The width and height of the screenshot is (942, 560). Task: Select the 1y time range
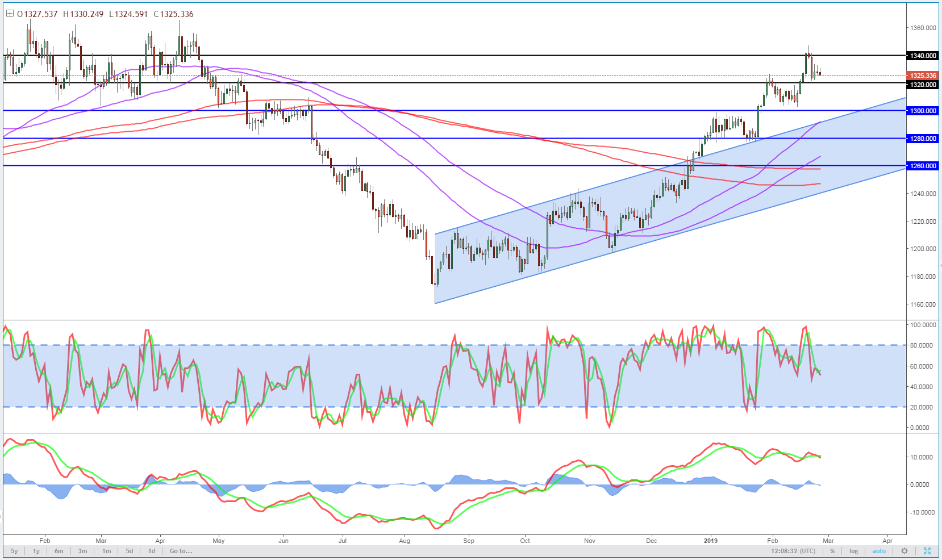[36, 551]
